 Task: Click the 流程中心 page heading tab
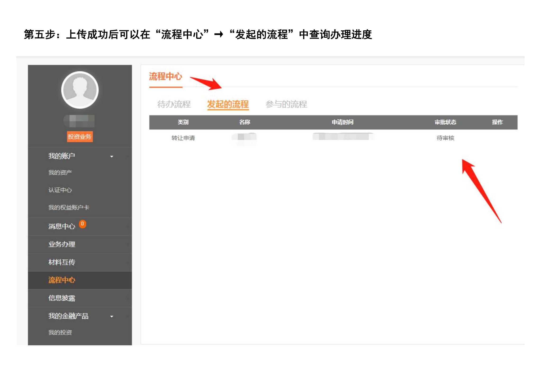pos(166,77)
